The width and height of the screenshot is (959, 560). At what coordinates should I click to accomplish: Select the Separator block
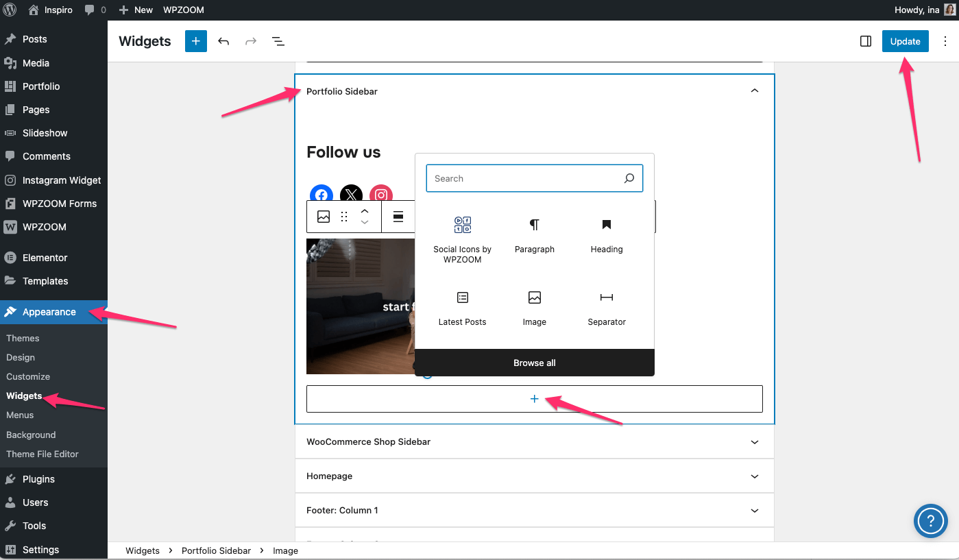[x=607, y=308]
